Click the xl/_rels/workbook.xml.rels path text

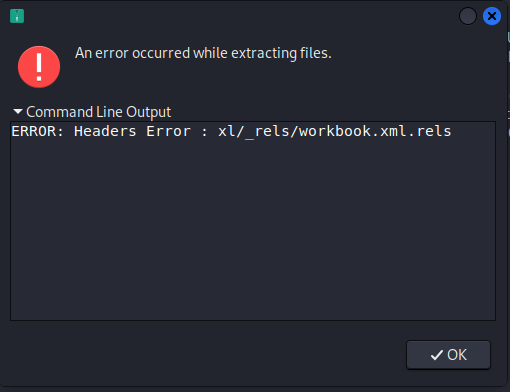point(335,132)
